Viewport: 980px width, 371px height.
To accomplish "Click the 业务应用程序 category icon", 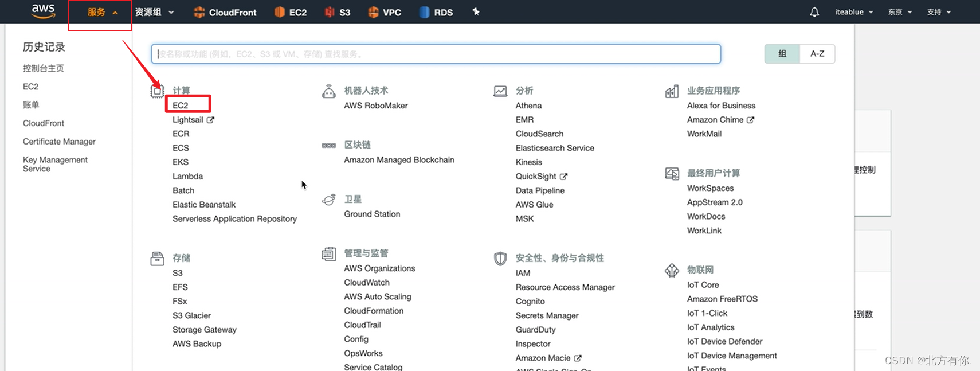I will [672, 91].
